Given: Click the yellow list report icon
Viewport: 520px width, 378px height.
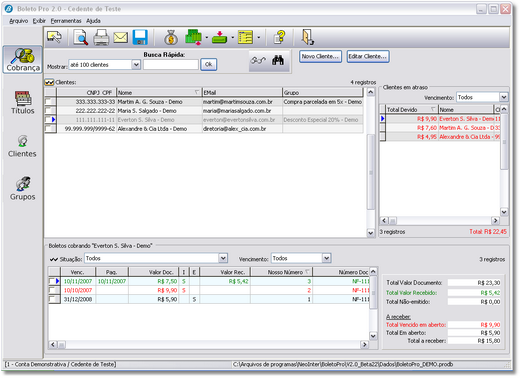Looking at the screenshot, I should pyautogui.click(x=246, y=37).
